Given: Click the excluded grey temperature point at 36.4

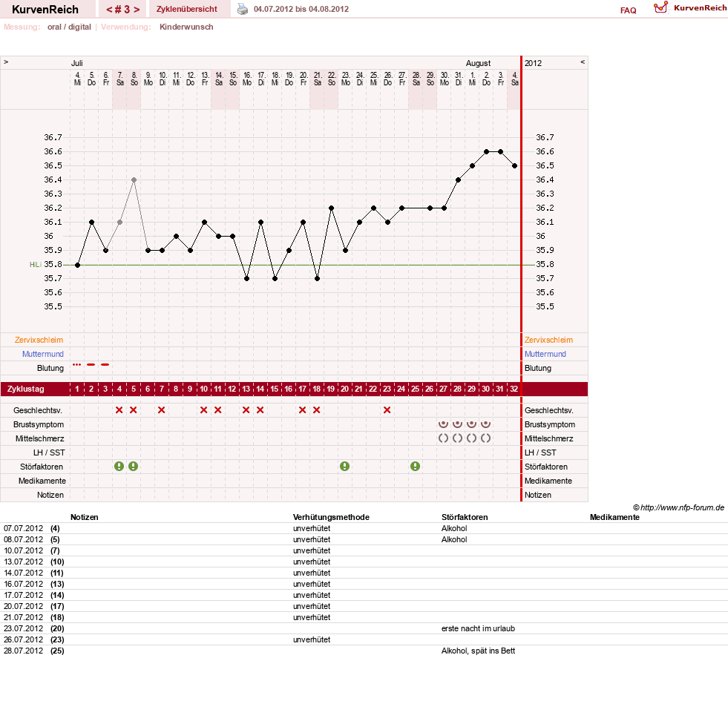Looking at the screenshot, I should click(x=134, y=180).
